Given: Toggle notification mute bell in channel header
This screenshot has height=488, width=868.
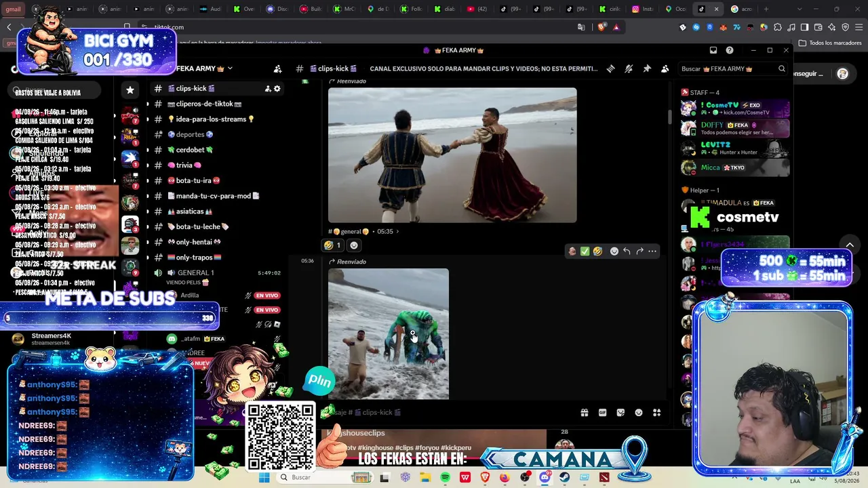Looking at the screenshot, I should (x=629, y=68).
